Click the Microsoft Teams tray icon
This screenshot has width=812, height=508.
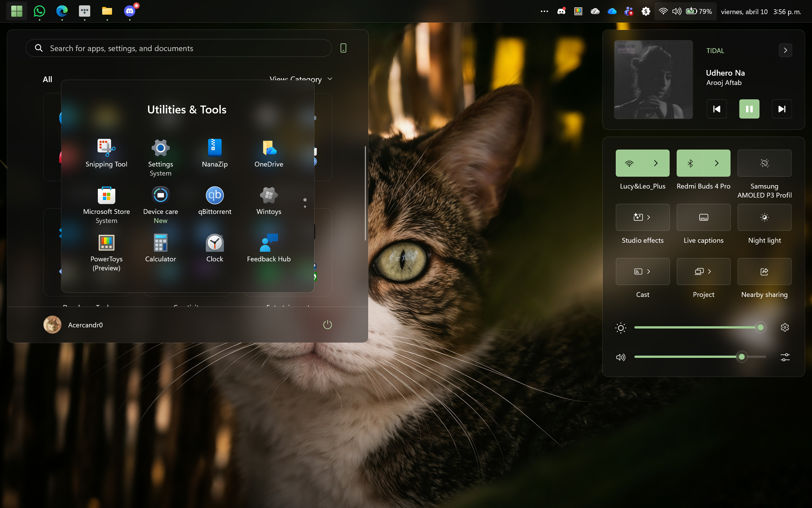[629, 11]
